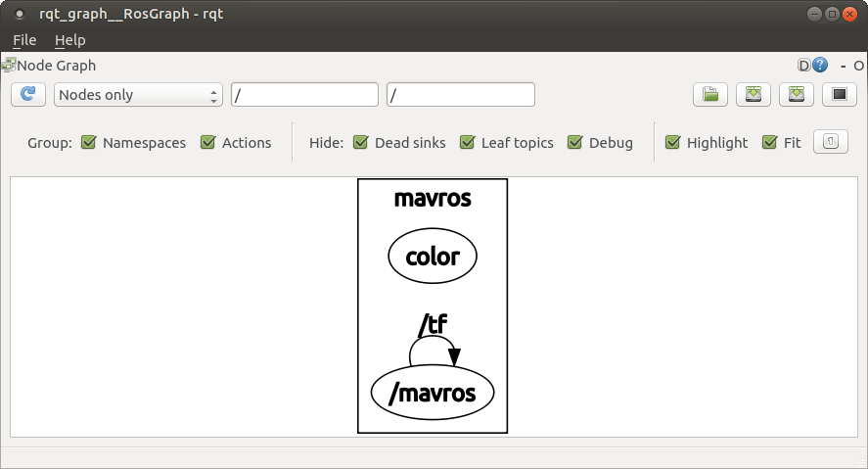Image resolution: width=868 pixels, height=469 pixels.
Task: Click the save icon left of the black square
Action: point(797,95)
